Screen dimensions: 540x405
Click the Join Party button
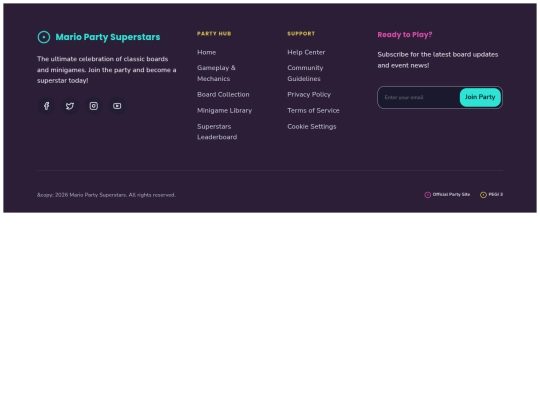[x=480, y=97]
